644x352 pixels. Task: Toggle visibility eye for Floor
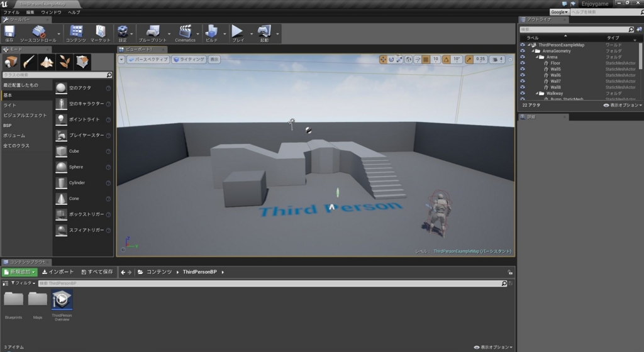pyautogui.click(x=523, y=63)
